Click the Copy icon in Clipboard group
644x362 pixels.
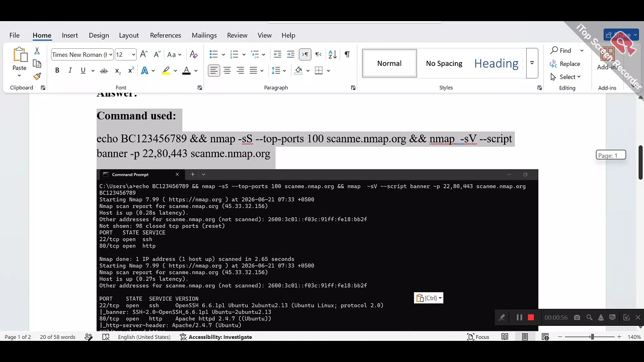point(37,64)
